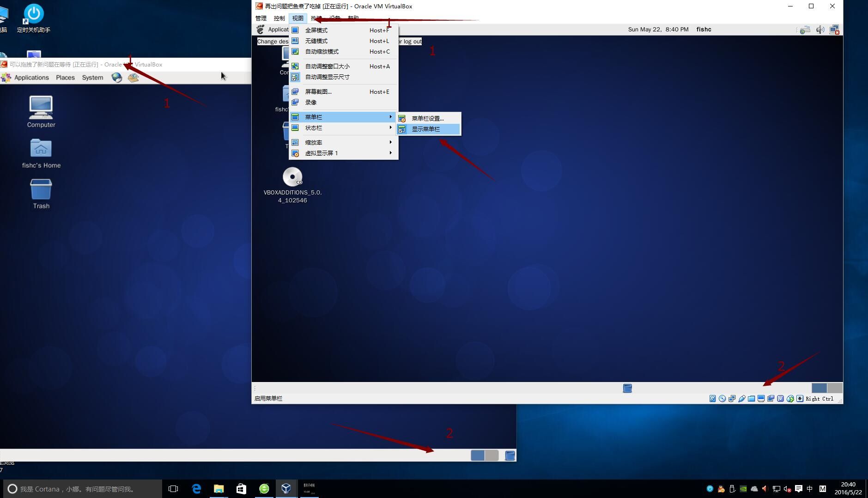Click trash applet in left VM bottom panel
Viewport: 868px width, 498px height.
510,455
